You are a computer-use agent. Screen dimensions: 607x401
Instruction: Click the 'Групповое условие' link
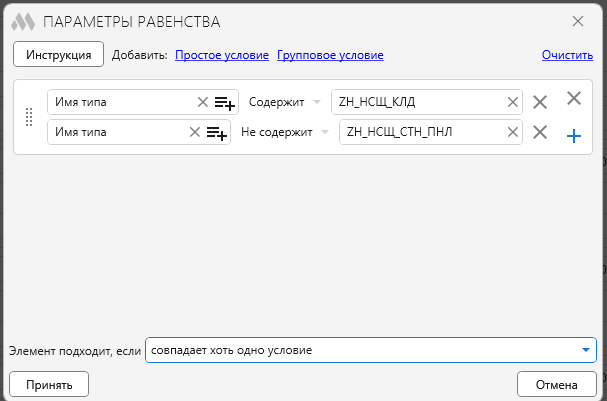point(330,55)
